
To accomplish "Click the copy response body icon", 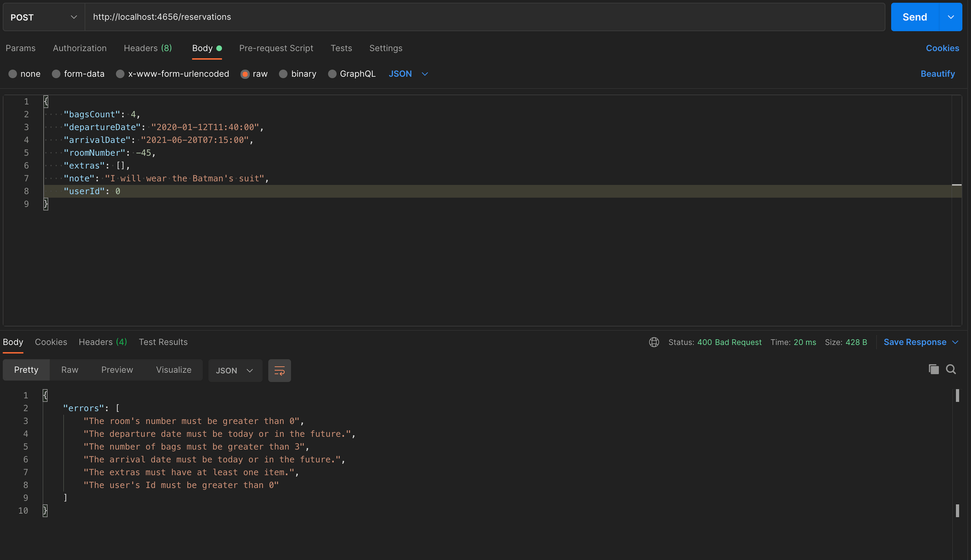I will [933, 369].
